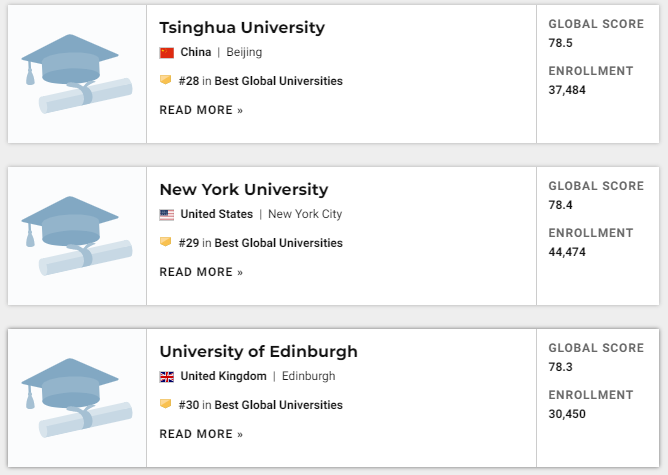
Task: Open the New York University title link
Action: (x=244, y=190)
